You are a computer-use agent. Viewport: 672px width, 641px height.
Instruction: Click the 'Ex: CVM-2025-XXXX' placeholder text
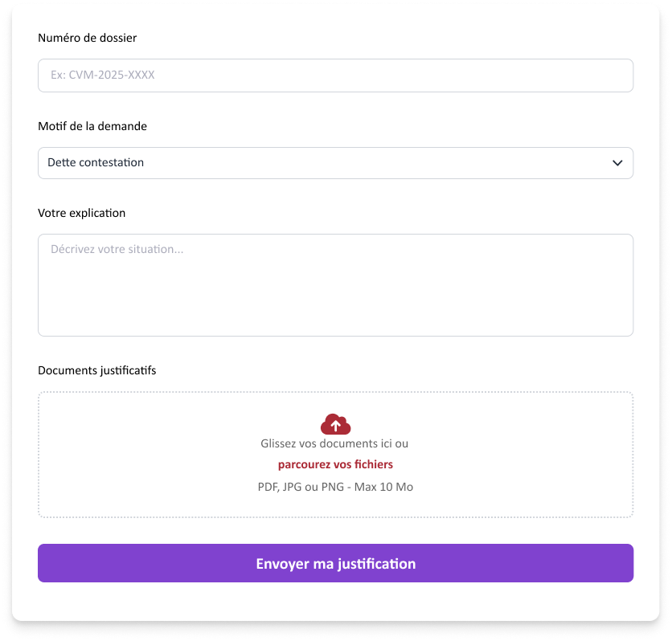coord(102,76)
